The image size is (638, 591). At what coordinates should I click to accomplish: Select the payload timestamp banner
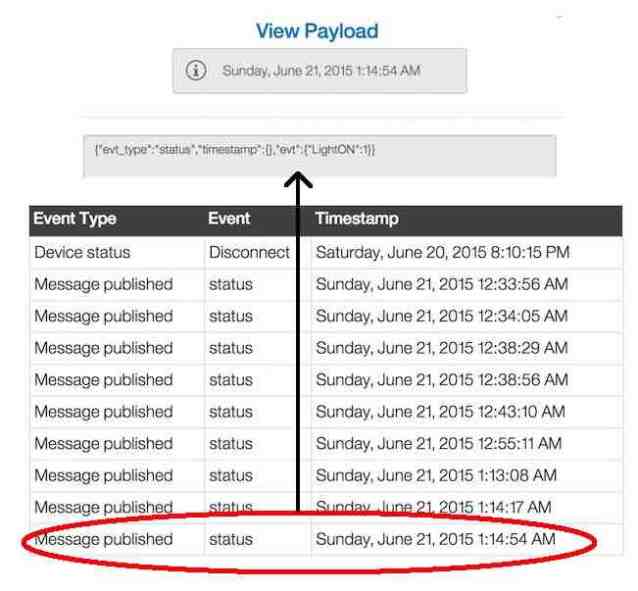(x=319, y=71)
